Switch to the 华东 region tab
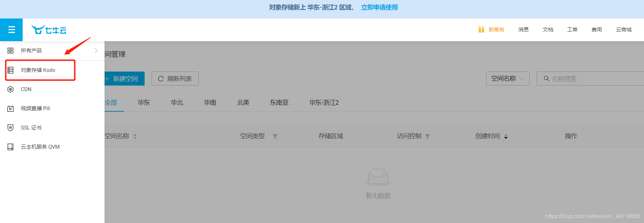This screenshot has height=223, width=644. [144, 103]
